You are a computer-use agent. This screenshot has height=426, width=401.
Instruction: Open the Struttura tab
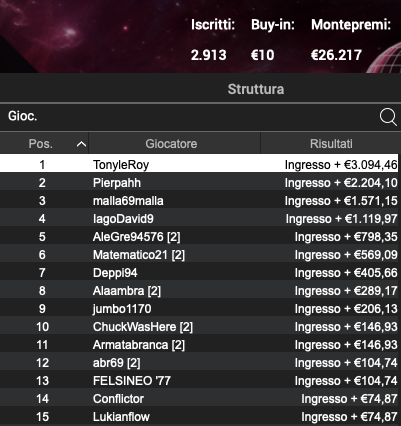point(256,89)
